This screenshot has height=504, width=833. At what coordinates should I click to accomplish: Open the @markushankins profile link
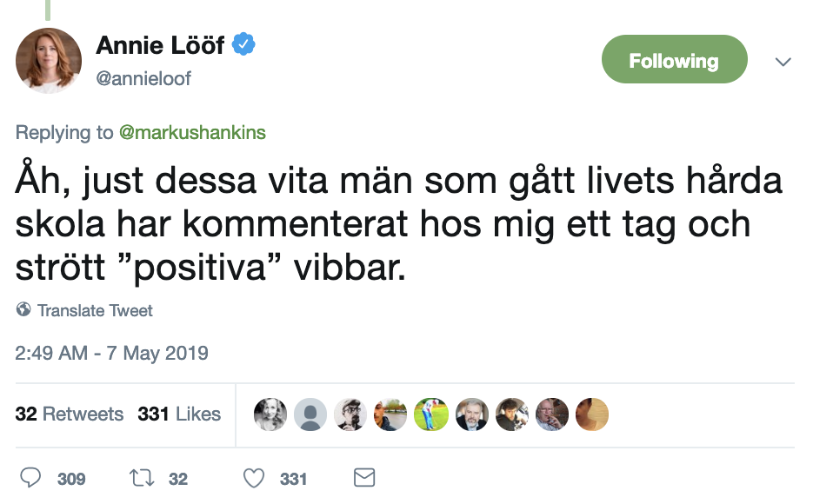click(192, 132)
